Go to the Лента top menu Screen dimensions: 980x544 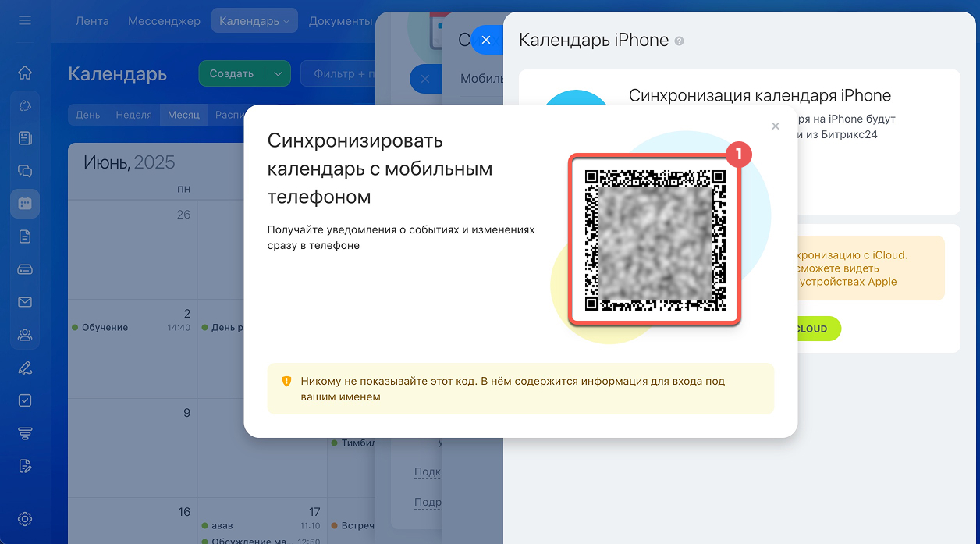(92, 21)
